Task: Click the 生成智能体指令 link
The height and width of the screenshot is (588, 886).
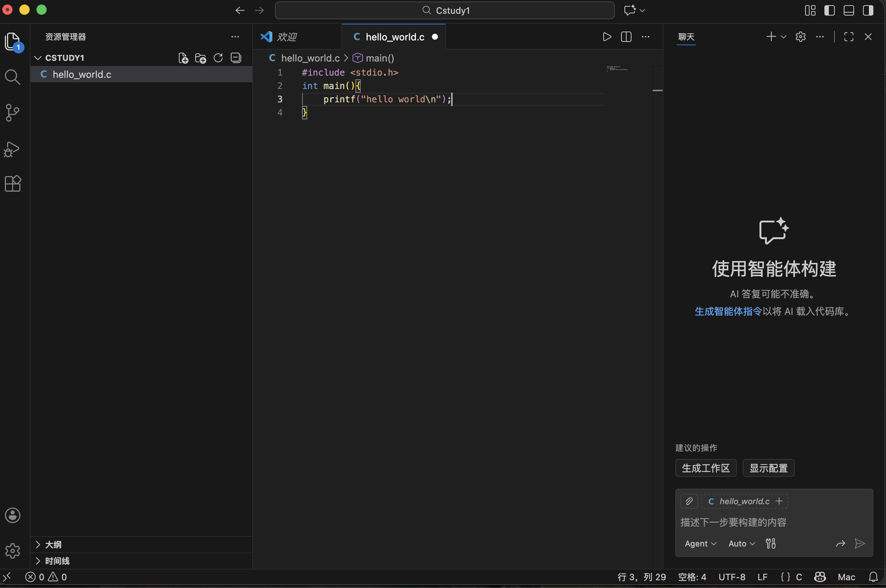Action: (728, 311)
